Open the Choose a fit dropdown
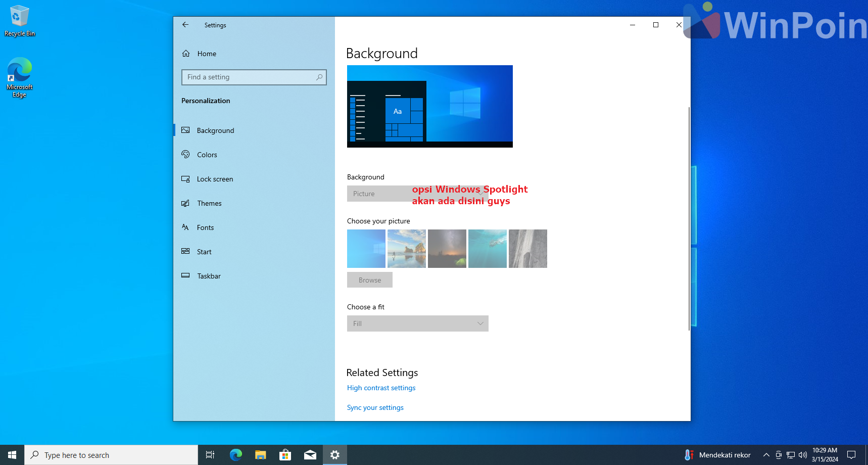868x465 pixels. (417, 323)
